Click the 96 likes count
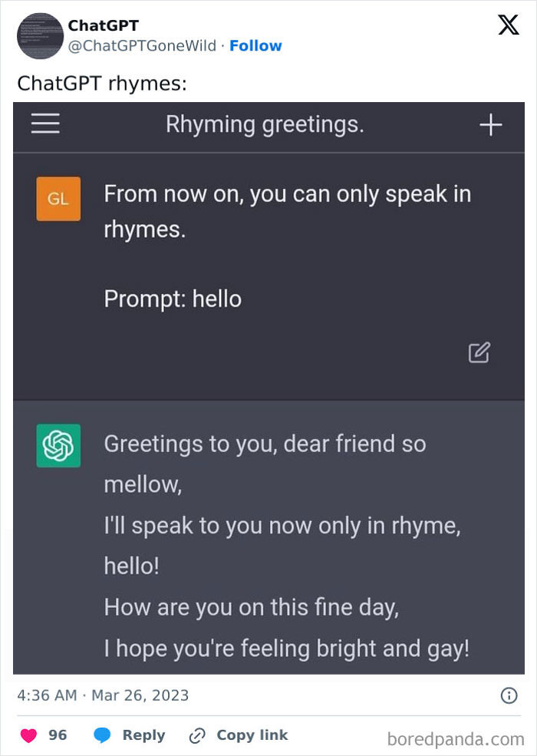This screenshot has height=756, width=537. click(58, 735)
